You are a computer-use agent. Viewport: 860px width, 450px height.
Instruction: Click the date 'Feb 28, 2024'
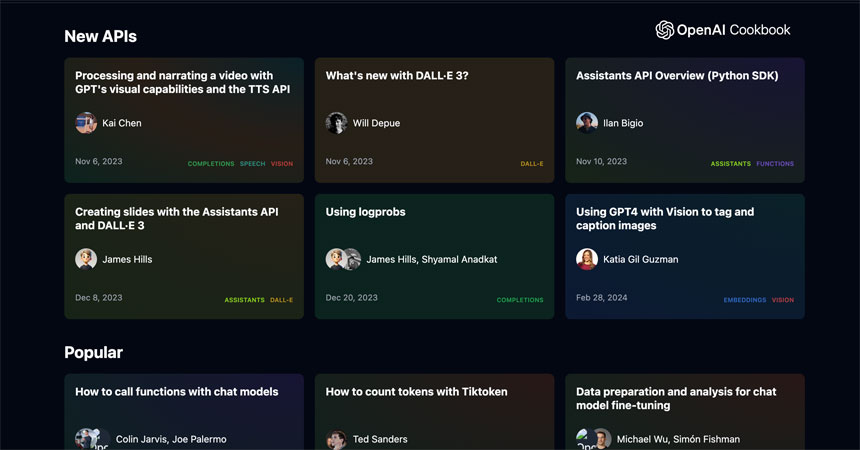pos(602,297)
